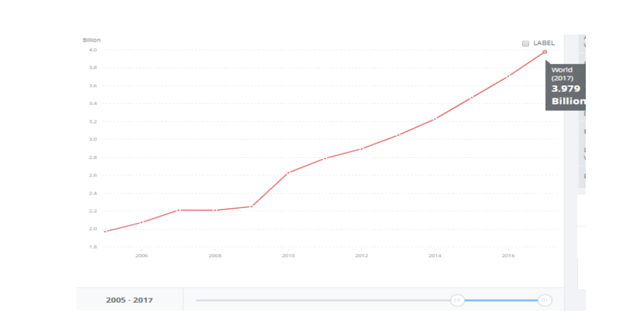
Task: Select the first data point for 2005
Action: 105,232
